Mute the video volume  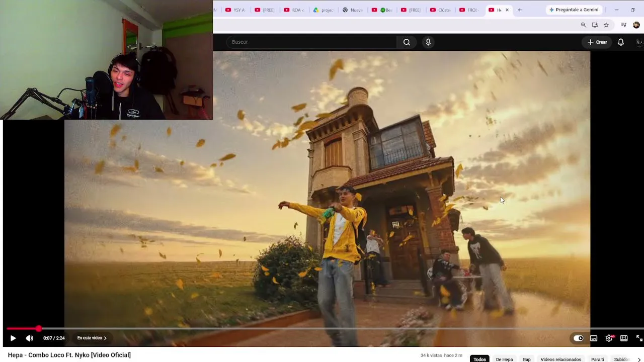(x=30, y=338)
